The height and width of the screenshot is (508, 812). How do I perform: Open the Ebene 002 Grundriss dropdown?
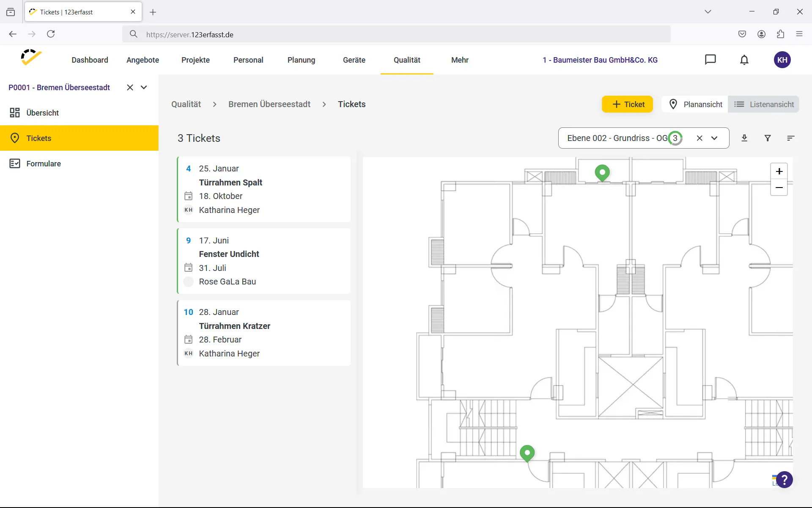(714, 138)
